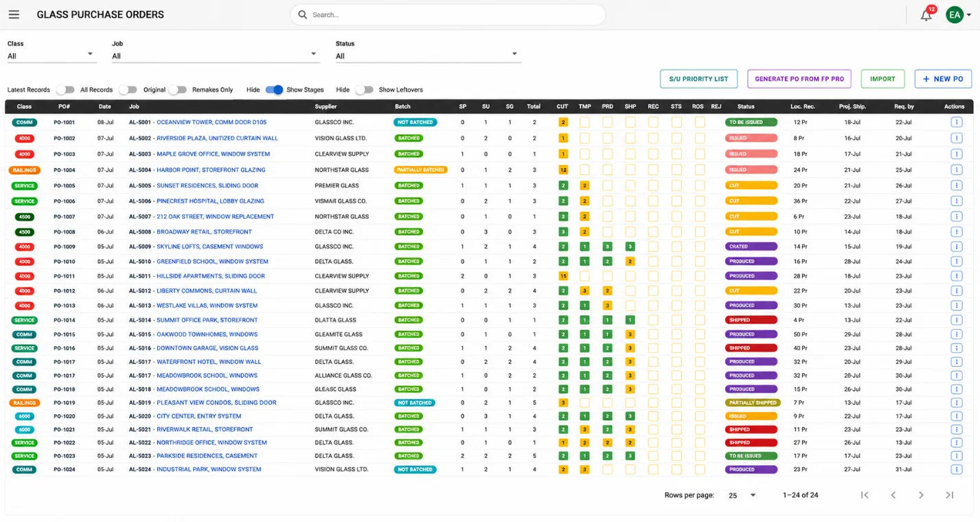
Task: Open actions menu for PO-1006
Action: [956, 201]
